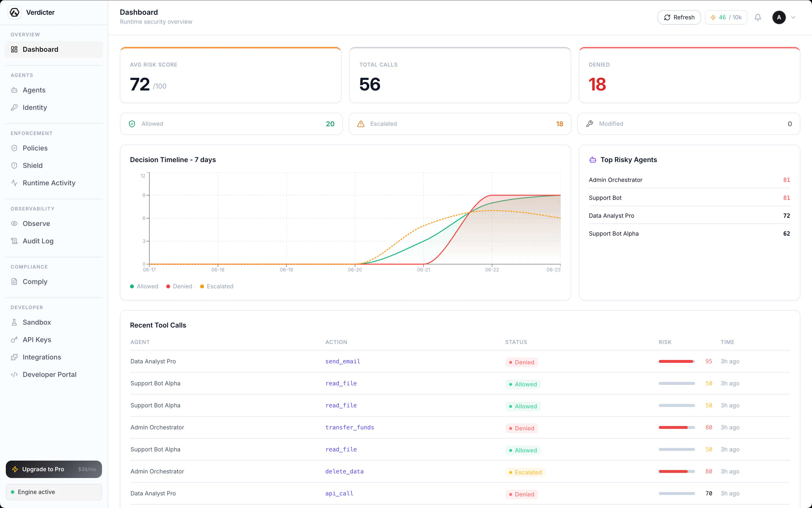Navigate to Audit Log
Image resolution: width=812 pixels, height=508 pixels.
pyautogui.click(x=54, y=241)
